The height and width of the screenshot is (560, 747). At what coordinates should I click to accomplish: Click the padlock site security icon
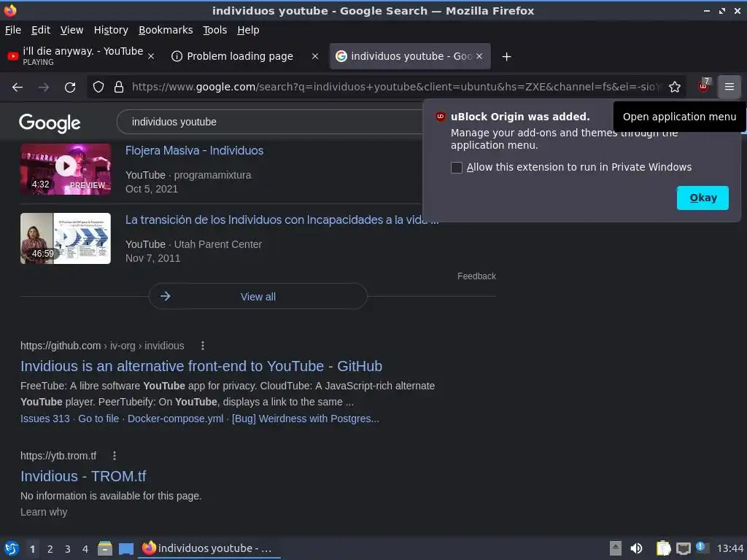pyautogui.click(x=119, y=87)
